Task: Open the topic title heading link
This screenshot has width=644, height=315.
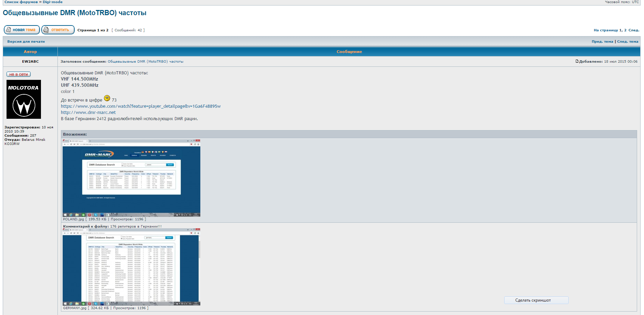Action: (x=74, y=13)
